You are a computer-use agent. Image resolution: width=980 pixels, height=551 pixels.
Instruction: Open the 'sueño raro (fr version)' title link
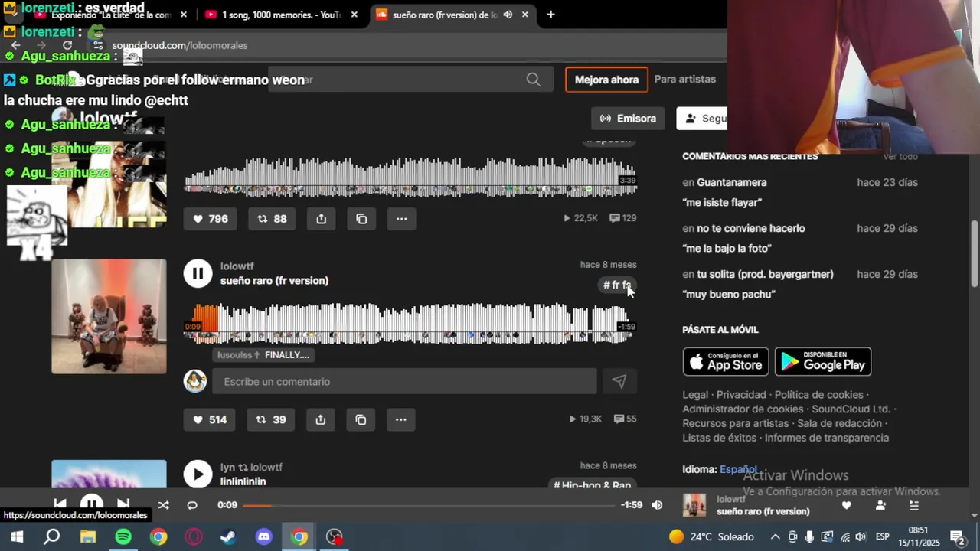[x=274, y=280]
